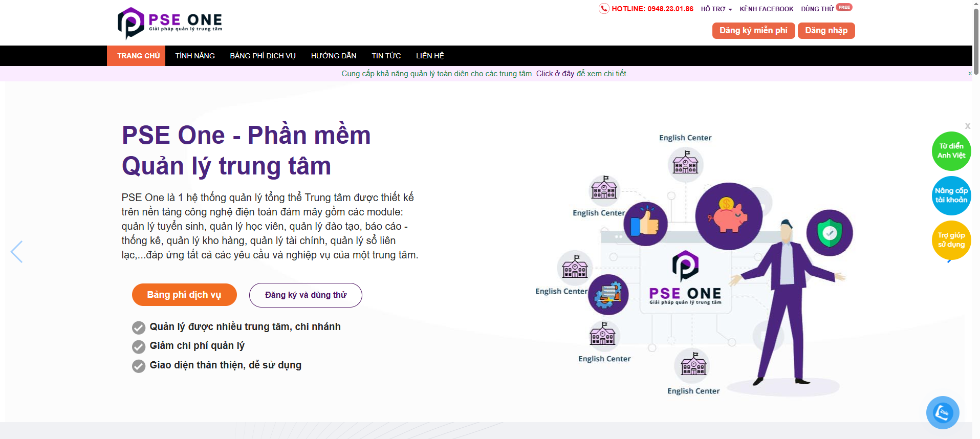Viewport: 980px width, 439px height.
Task: Select BẢNG PHÍ DỊCH VỤ in navbar
Action: coord(263,56)
